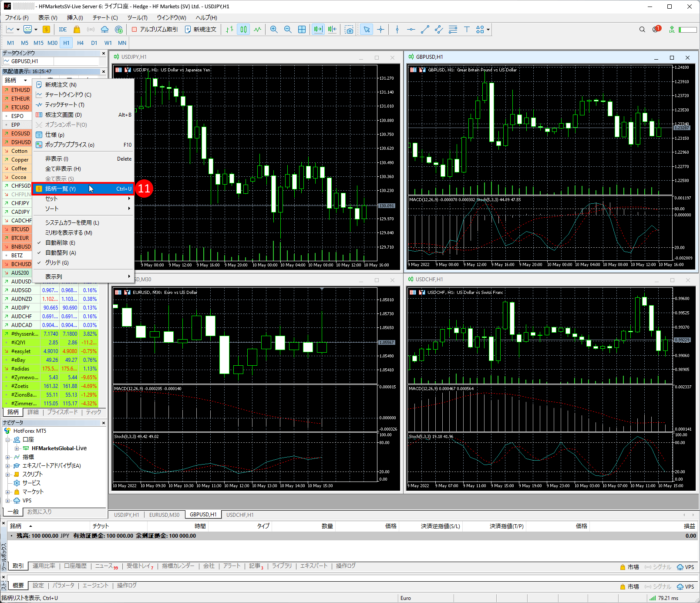Take chart screenshot with camera icon
Screen dimensions: 700x603
(x=349, y=30)
